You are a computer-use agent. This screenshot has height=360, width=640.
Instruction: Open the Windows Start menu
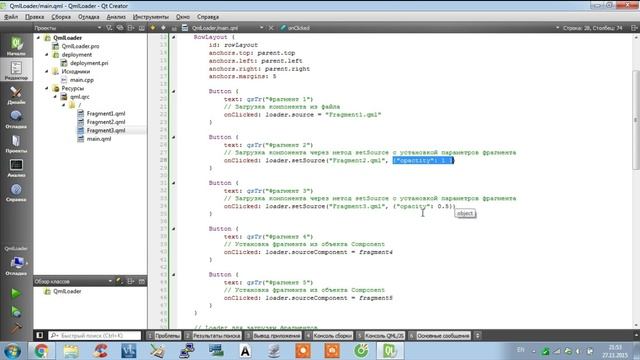12,351
